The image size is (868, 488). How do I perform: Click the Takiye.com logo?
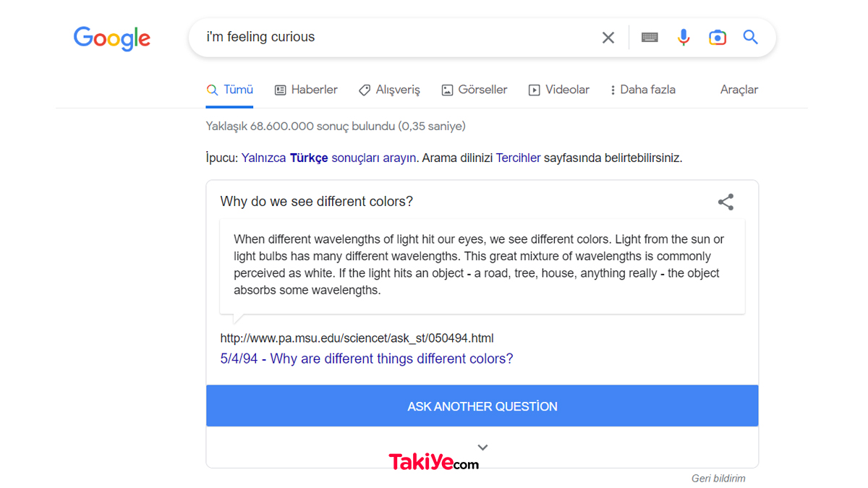point(433,462)
